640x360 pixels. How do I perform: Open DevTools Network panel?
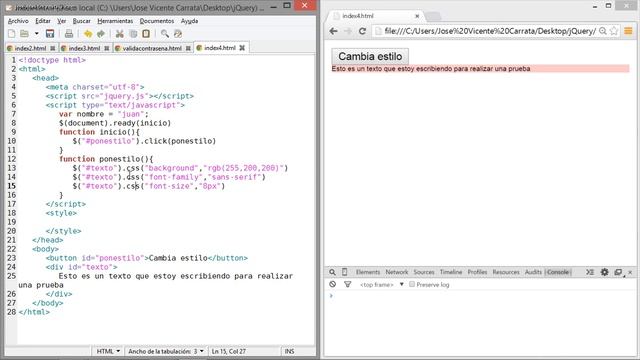(x=397, y=272)
